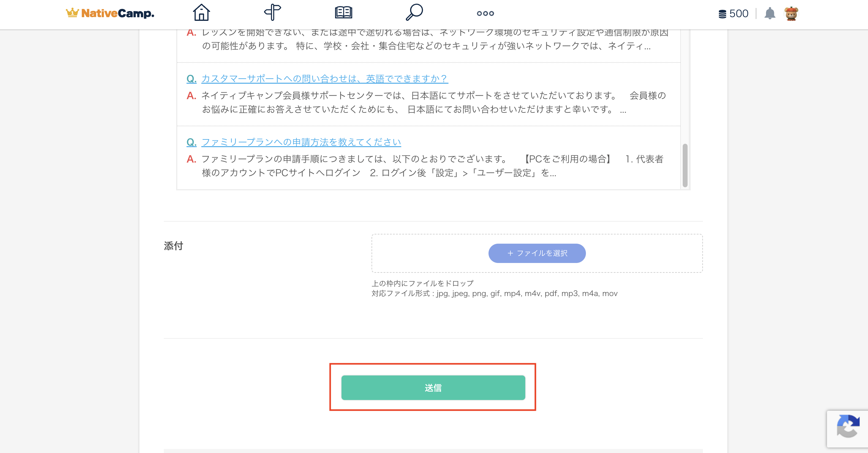Click the 500 coin balance

739,13
